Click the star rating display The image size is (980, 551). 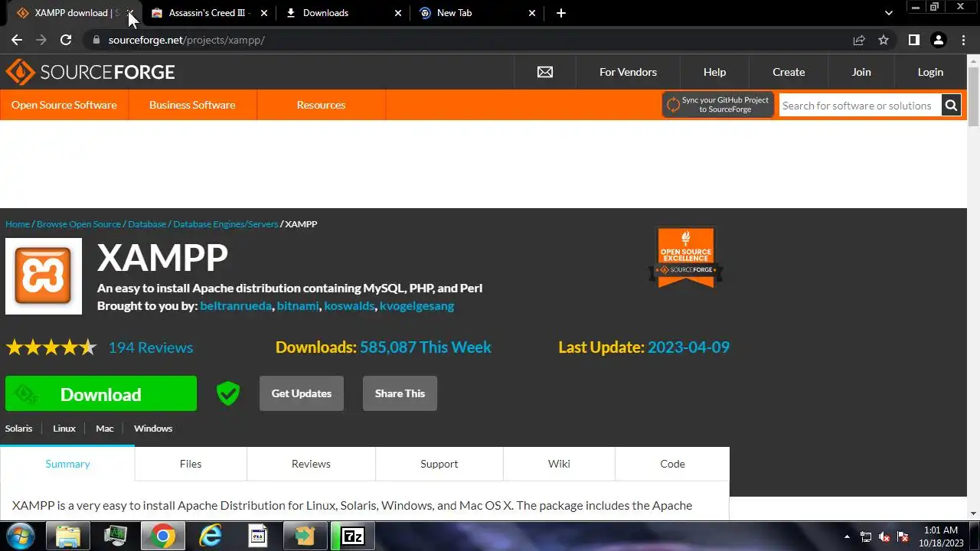tap(51, 347)
